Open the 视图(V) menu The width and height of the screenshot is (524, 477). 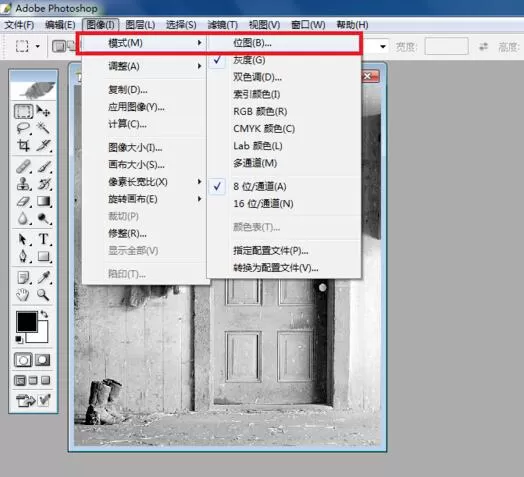click(x=264, y=25)
